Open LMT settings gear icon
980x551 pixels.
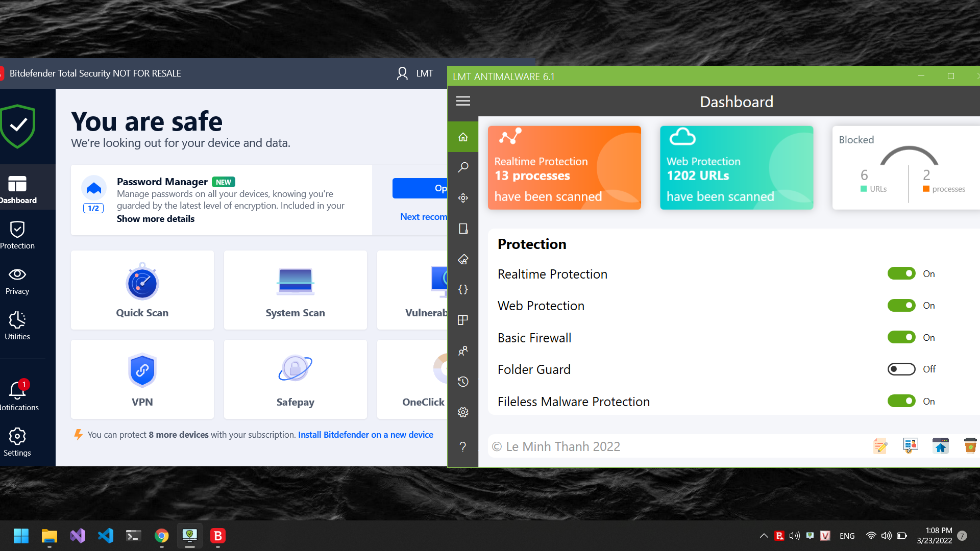(x=463, y=412)
